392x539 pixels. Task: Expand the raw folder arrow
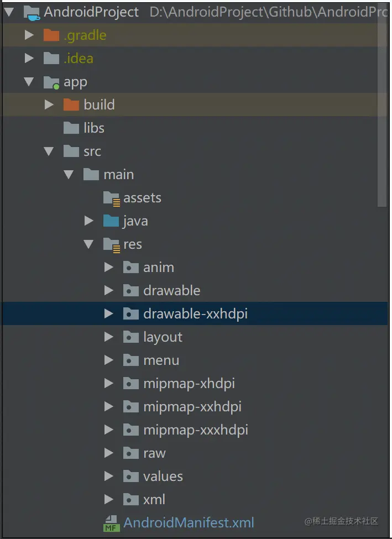[109, 453]
